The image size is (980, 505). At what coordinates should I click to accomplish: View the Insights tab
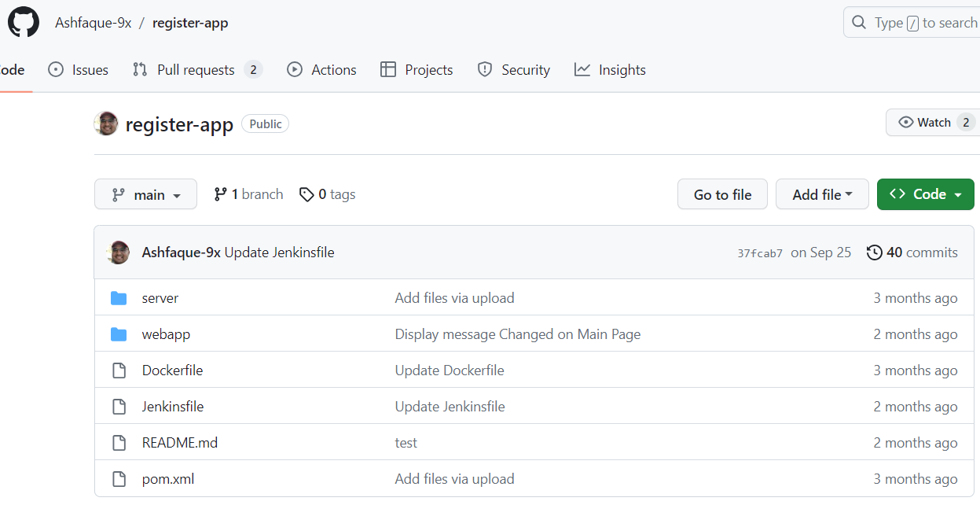610,70
